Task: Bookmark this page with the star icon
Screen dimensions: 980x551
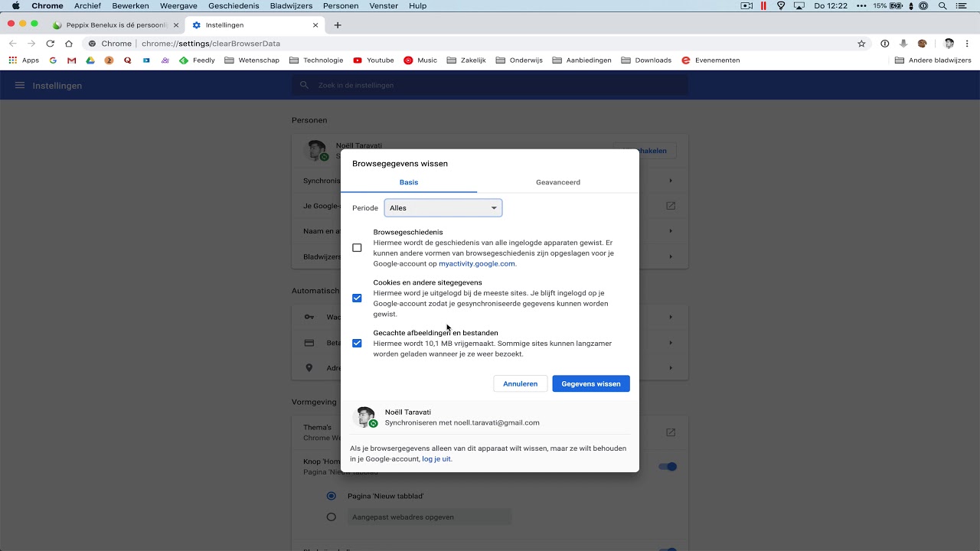Action: [861, 44]
